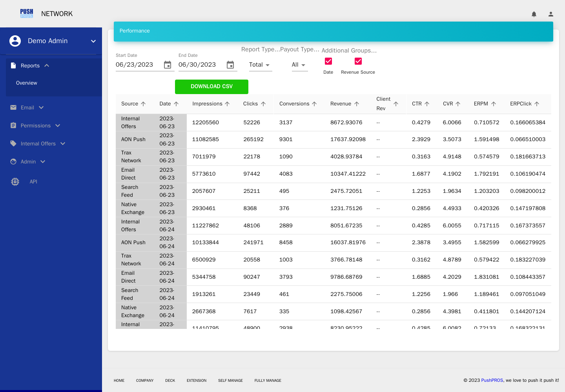Screen dimensions: 565x392
Task: Click the Internal Offers tag icon
Action: [13, 143]
